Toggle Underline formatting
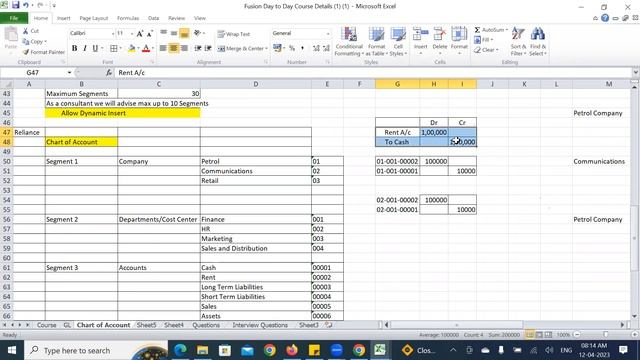 coord(95,48)
